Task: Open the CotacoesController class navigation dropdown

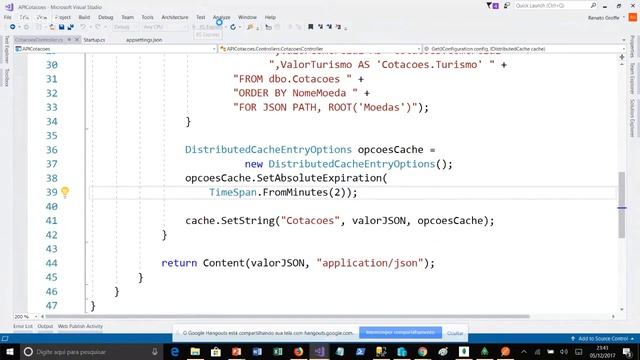Action: tap(419, 49)
